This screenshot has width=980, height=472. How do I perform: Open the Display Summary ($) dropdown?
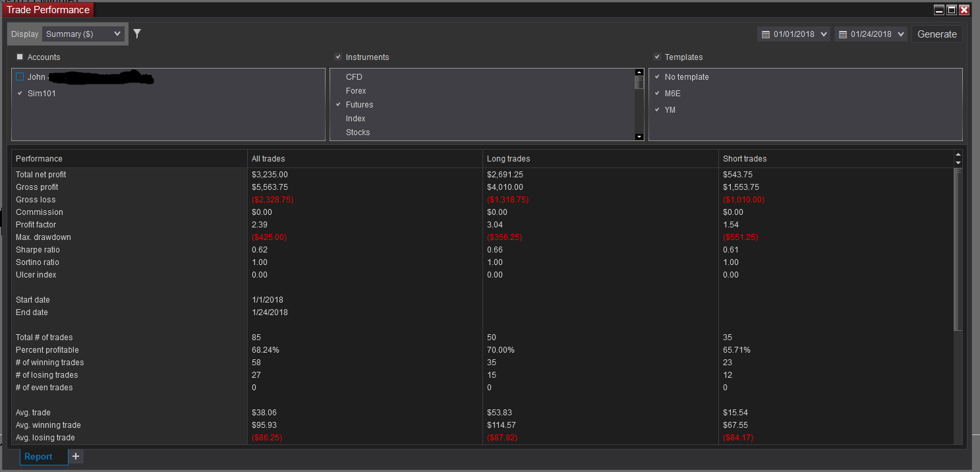point(83,34)
